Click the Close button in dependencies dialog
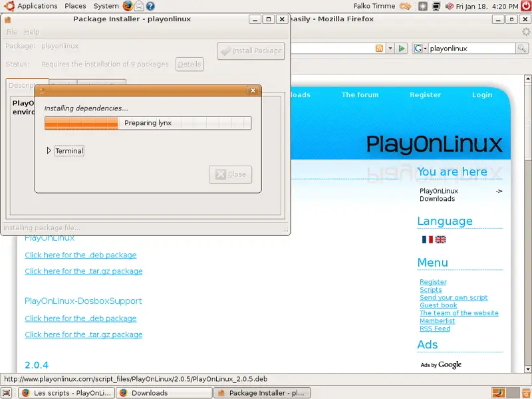 (x=230, y=174)
